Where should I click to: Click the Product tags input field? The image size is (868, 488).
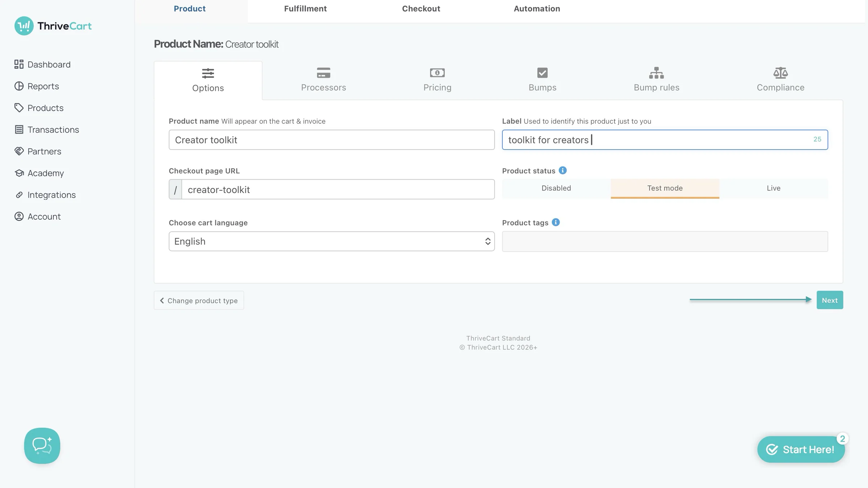click(665, 241)
